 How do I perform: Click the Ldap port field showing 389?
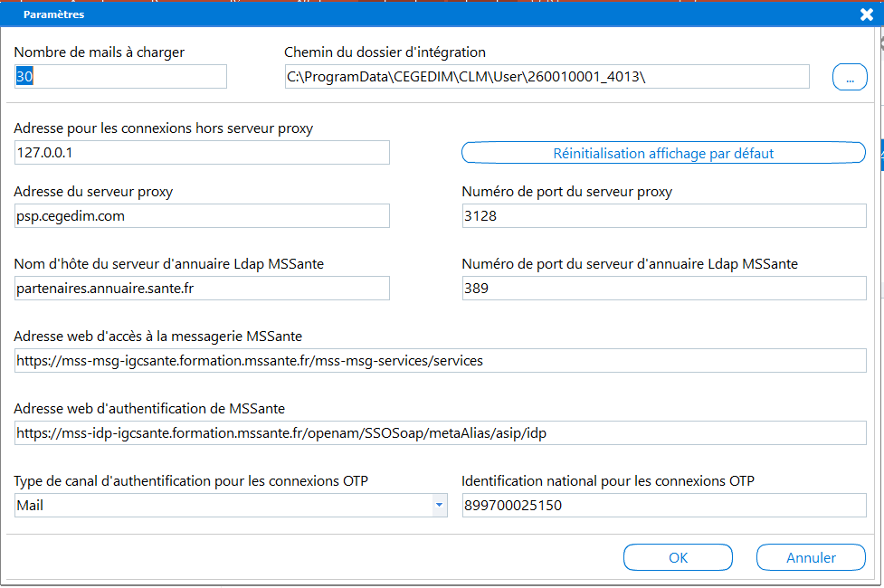click(x=664, y=288)
